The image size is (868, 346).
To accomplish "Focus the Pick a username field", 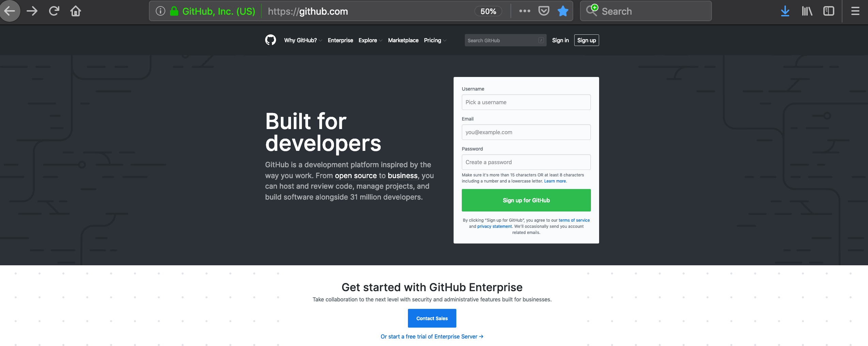I will click(526, 102).
